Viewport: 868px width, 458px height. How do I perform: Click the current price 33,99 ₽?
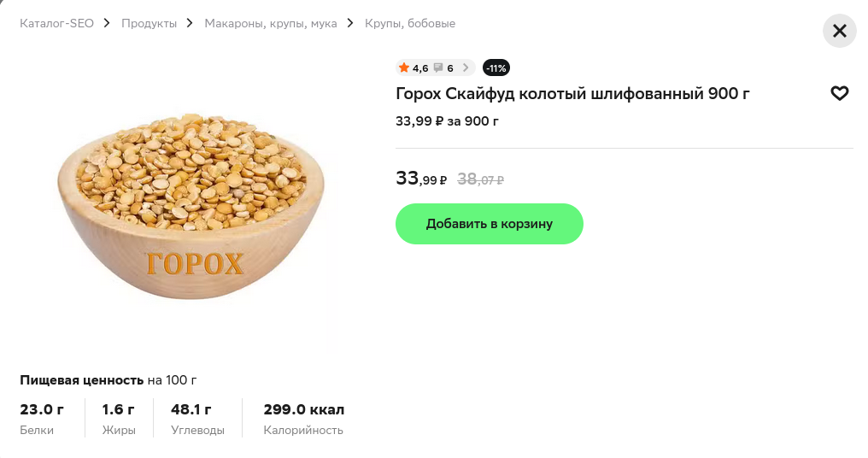421,179
